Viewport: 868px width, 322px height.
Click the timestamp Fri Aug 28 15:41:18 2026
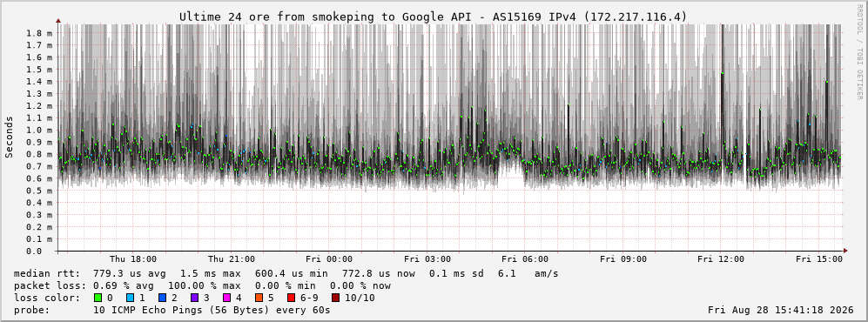point(781,311)
